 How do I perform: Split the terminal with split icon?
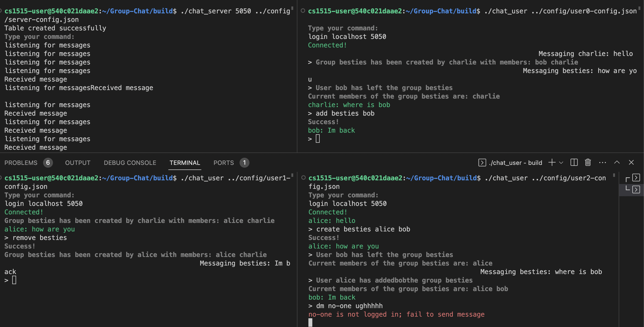coord(574,163)
